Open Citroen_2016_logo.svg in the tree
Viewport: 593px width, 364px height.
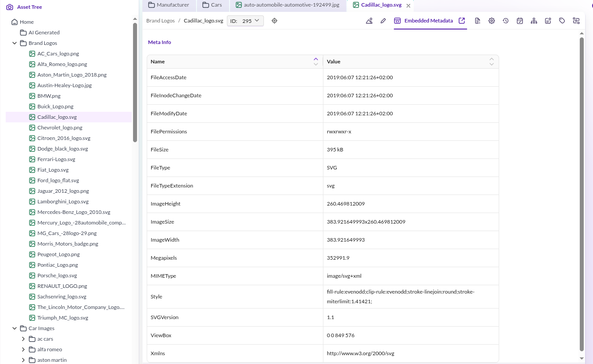(64, 138)
